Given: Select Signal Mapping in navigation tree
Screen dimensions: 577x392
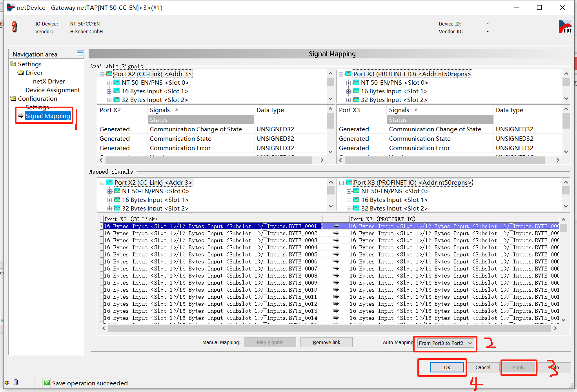Looking at the screenshot, I should coord(47,116).
